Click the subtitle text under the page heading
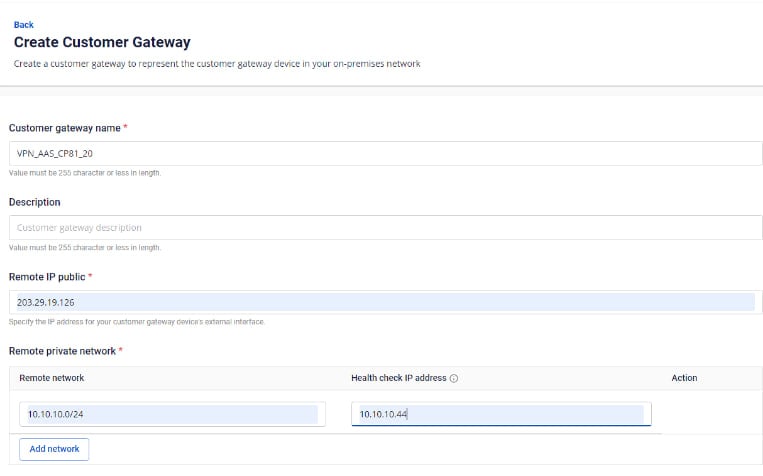Screen dimensions: 763x476 217,64
